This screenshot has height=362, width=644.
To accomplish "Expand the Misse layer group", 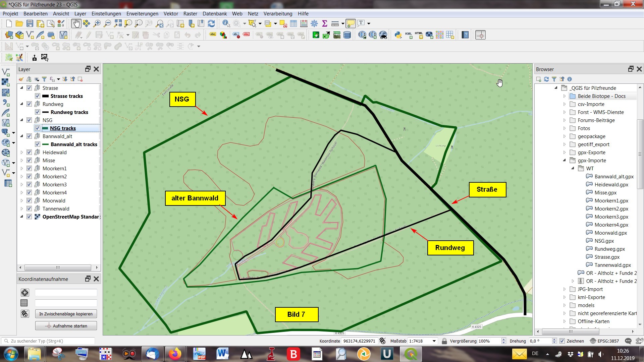I will point(22,161).
